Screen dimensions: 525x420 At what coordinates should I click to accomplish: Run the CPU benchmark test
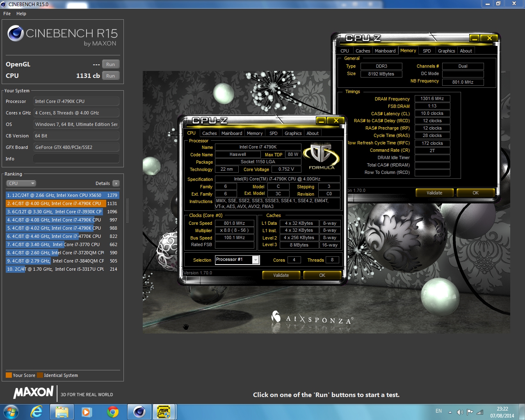[x=111, y=76]
